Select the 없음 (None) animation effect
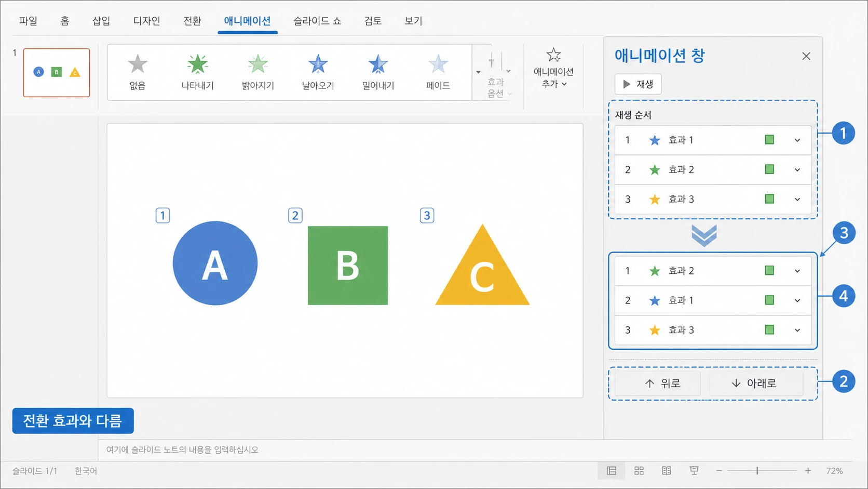Screen dimensions: 868x489 click(138, 72)
